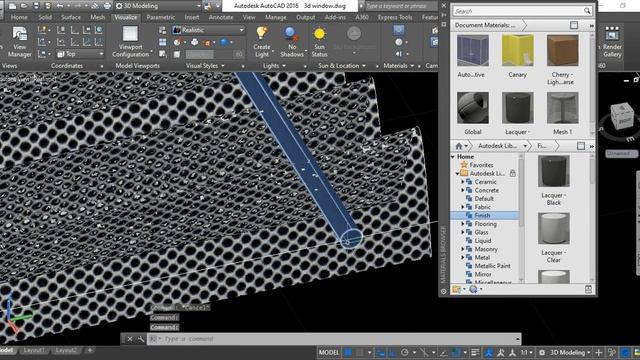The width and height of the screenshot is (640, 360).
Task: Open the 3D Modeling workspace dropdown in title bar
Action: [x=158, y=6]
